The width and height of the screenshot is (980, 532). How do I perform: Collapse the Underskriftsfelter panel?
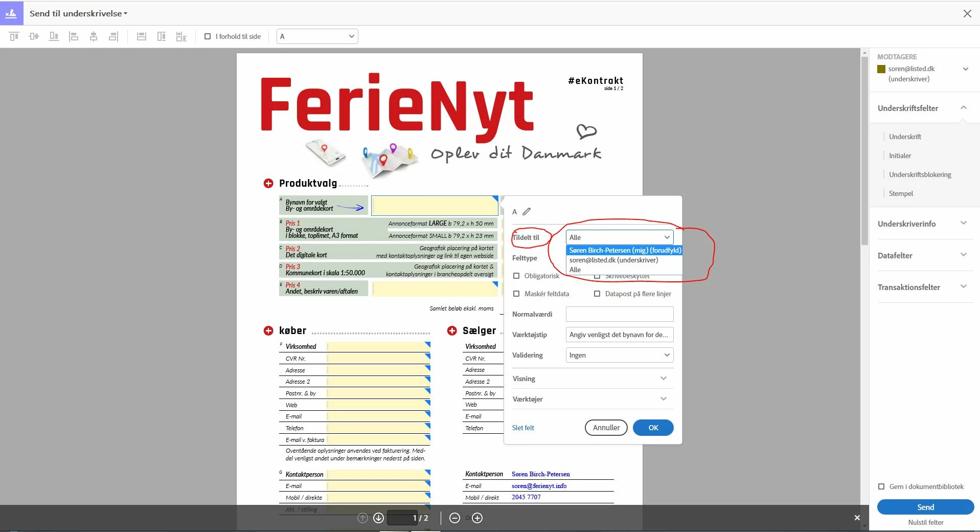point(963,108)
